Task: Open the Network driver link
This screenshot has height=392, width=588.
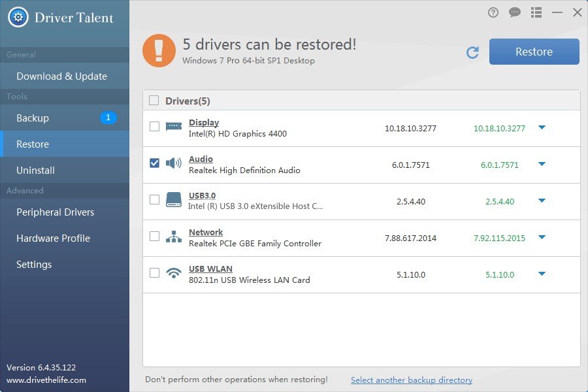Action: [206, 232]
